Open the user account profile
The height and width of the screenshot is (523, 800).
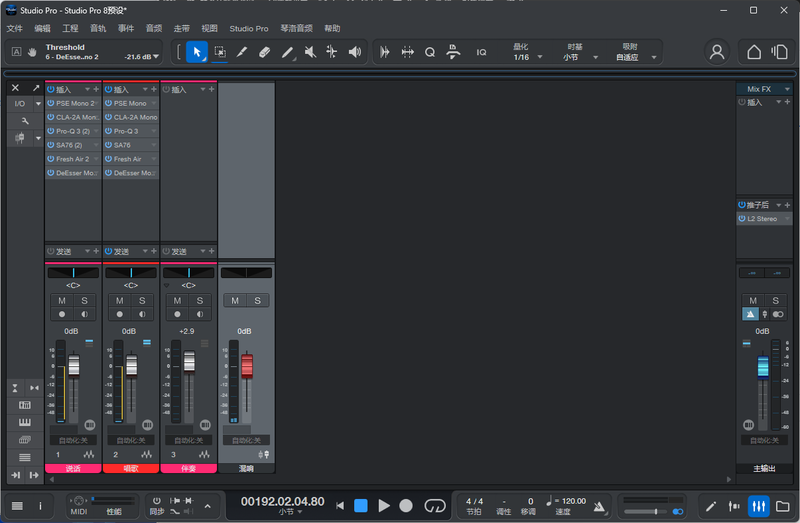717,52
